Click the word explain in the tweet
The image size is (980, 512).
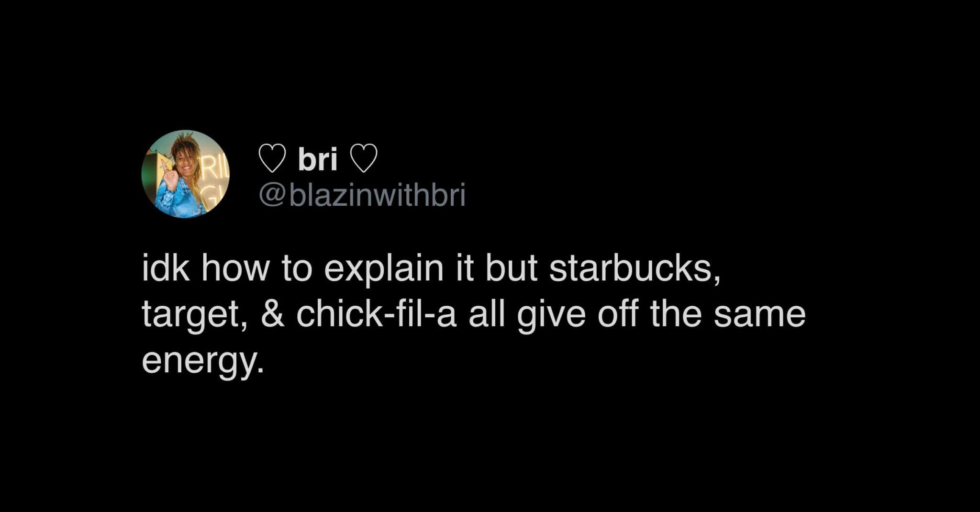tap(384, 269)
